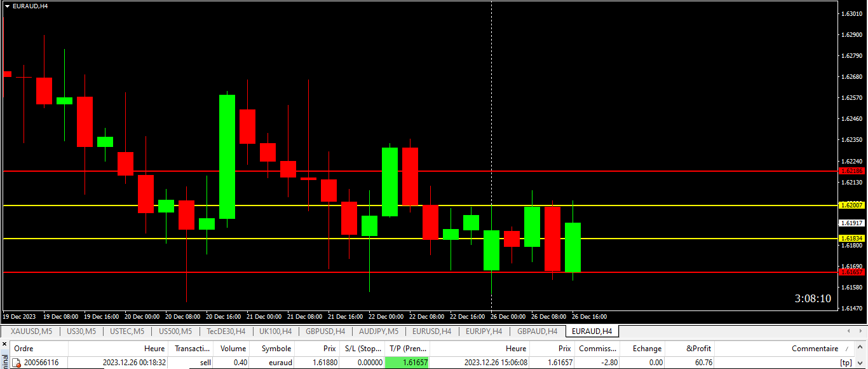Click the green T/P cell showing 1.61657

pos(407,363)
